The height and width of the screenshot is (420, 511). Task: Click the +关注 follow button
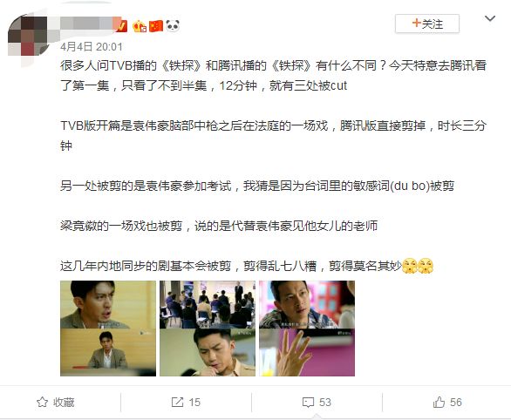[x=427, y=24]
